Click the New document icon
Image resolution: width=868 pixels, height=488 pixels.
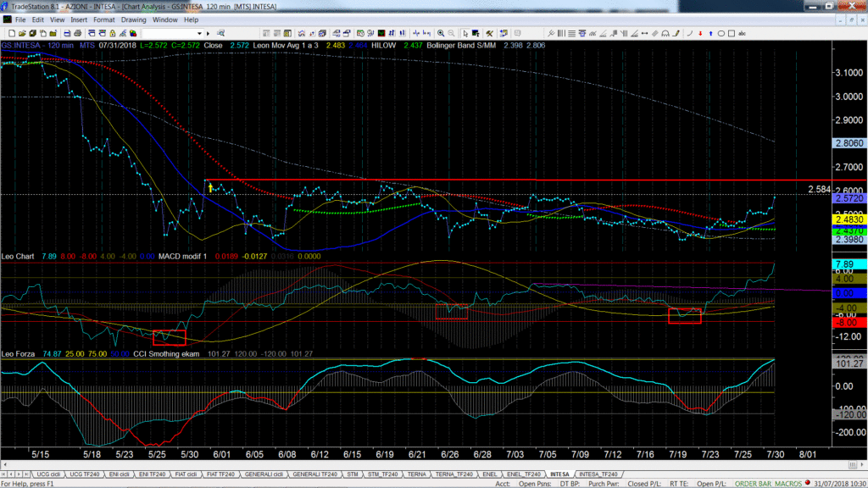(12, 34)
